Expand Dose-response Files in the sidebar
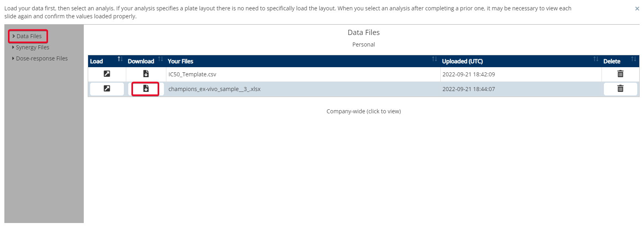Viewport: 644px width, 227px height. click(40, 58)
